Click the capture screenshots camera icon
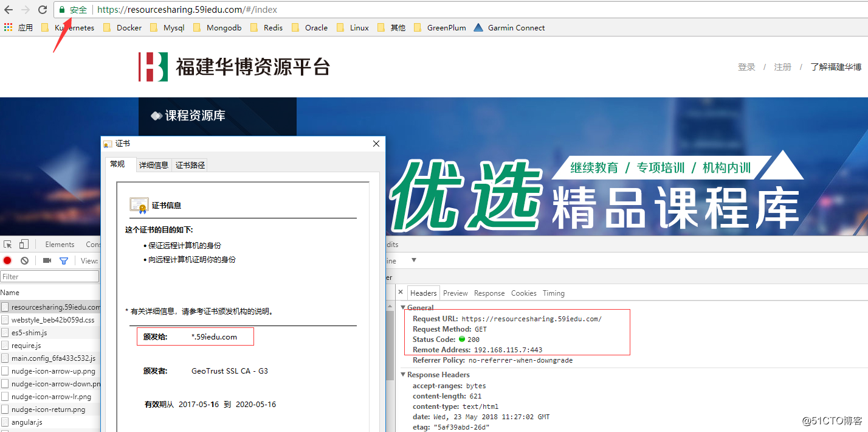 click(47, 260)
